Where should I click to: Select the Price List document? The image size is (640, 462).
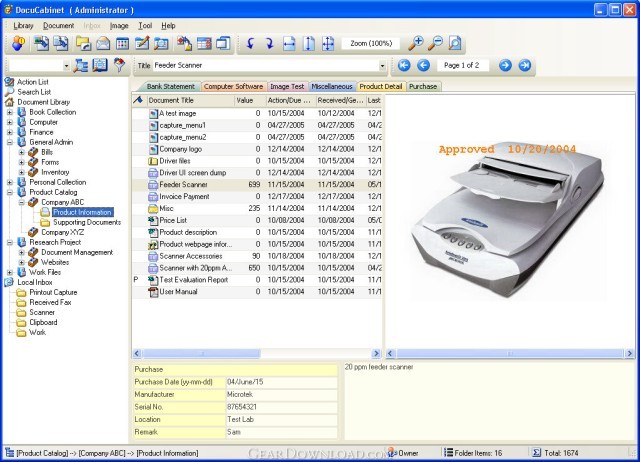coord(257,220)
